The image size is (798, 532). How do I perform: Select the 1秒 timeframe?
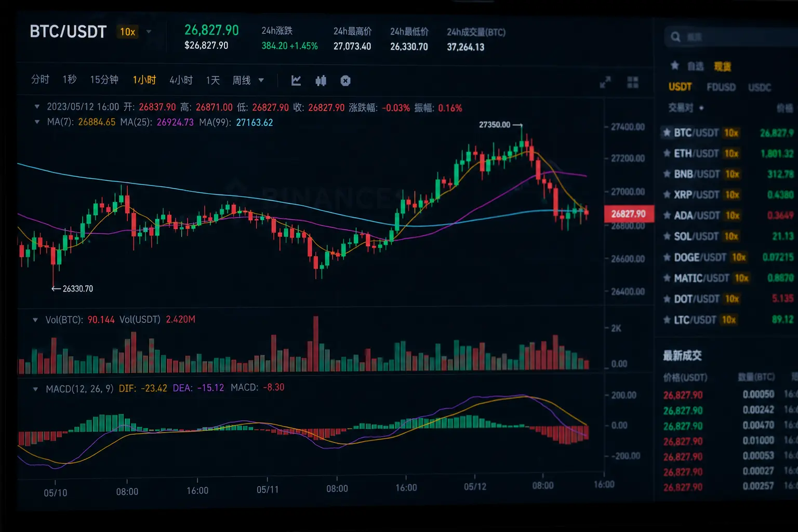(x=70, y=79)
